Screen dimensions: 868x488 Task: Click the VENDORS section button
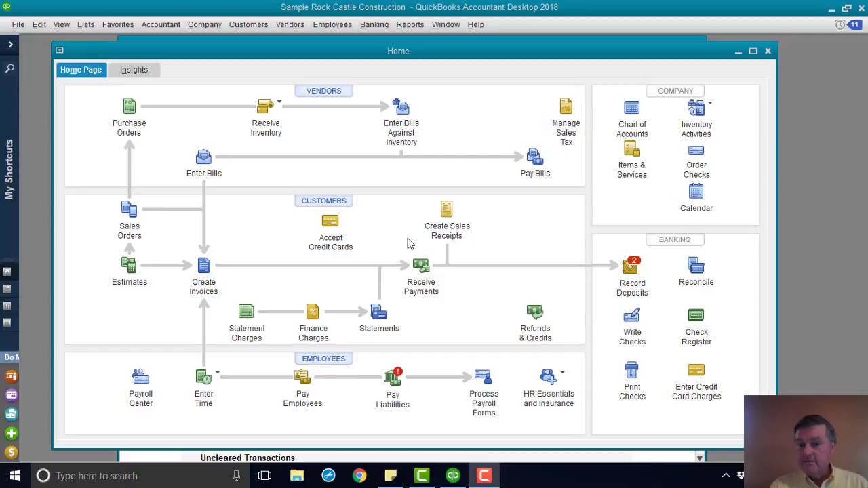pos(323,91)
